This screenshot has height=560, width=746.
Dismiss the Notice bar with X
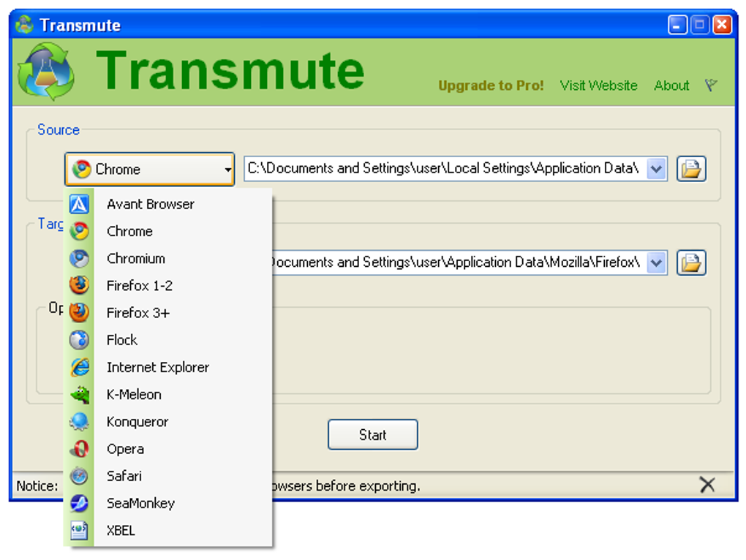707,485
